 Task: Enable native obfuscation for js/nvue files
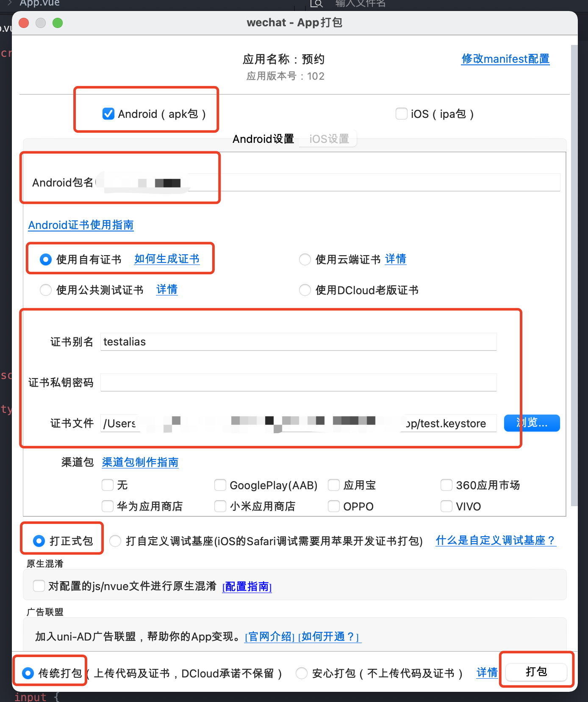(39, 586)
